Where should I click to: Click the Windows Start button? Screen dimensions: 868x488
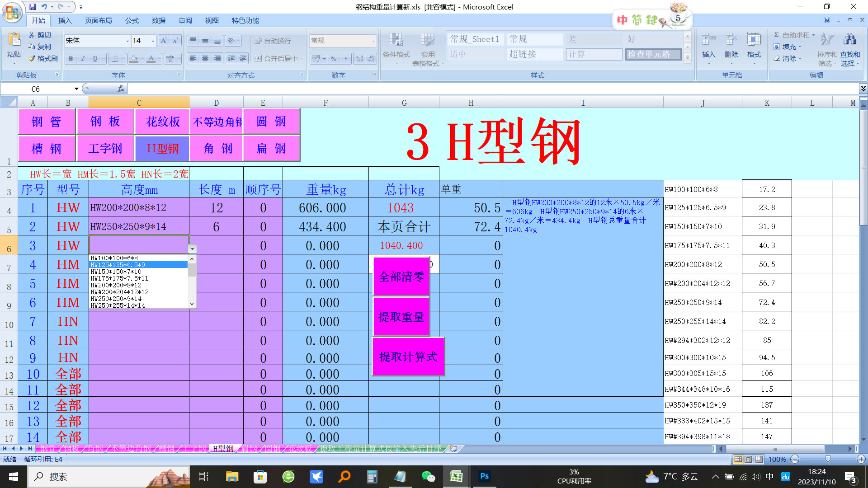pos(14,477)
